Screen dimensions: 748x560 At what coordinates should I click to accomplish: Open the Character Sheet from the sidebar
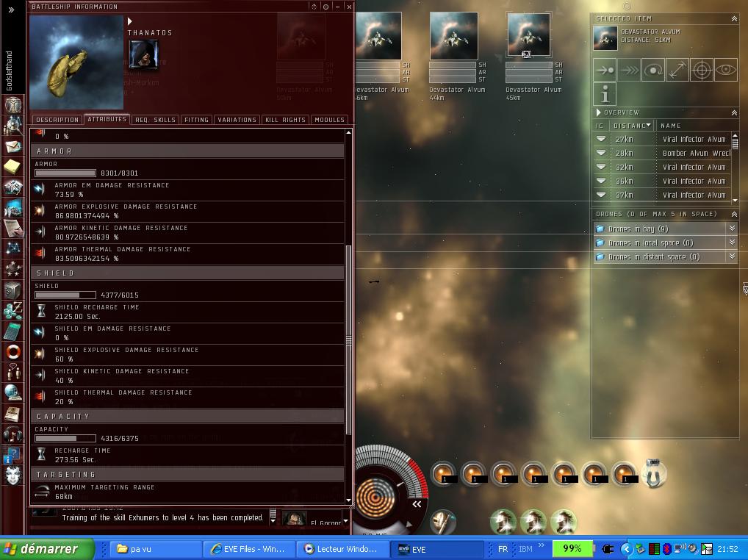(13, 104)
